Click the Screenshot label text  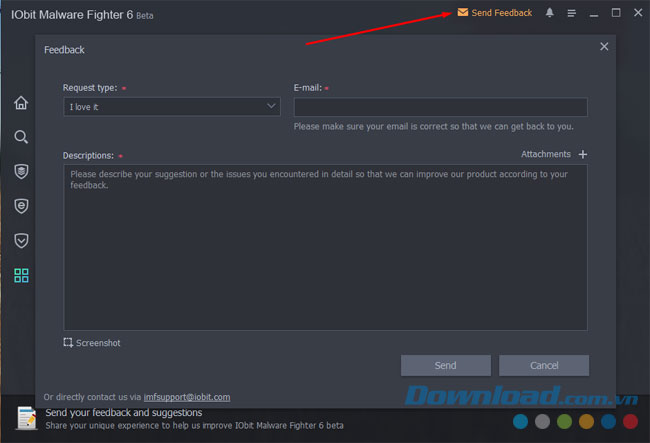tap(98, 343)
